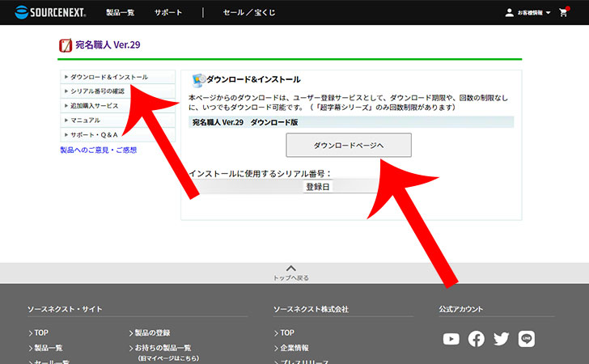
Task: Click the ソースネクスト株式会社 footer heading
Action: click(x=311, y=309)
